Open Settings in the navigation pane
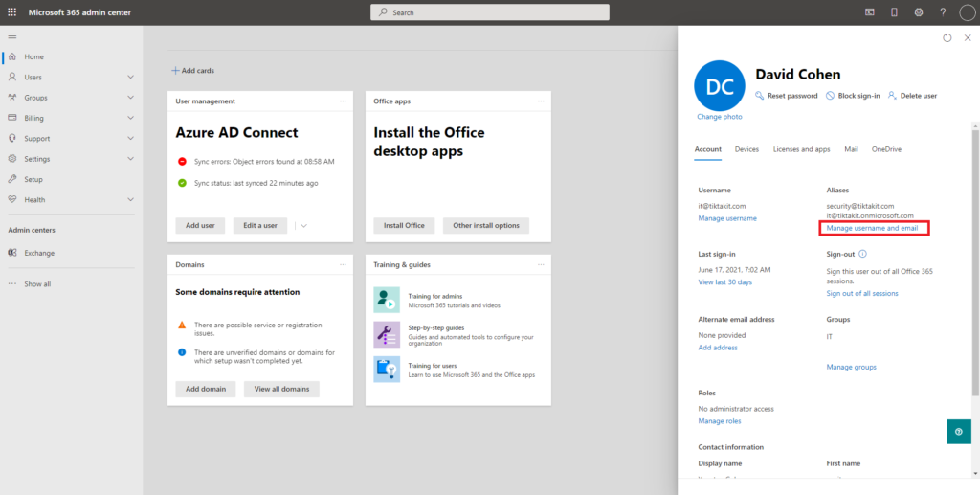Viewport: 980px width, 495px height. [37, 159]
